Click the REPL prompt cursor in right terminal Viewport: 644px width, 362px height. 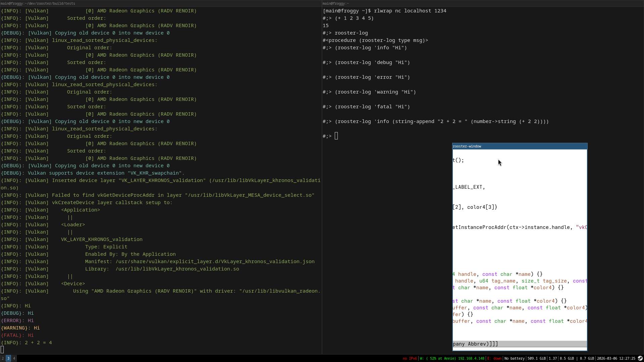pos(336,136)
